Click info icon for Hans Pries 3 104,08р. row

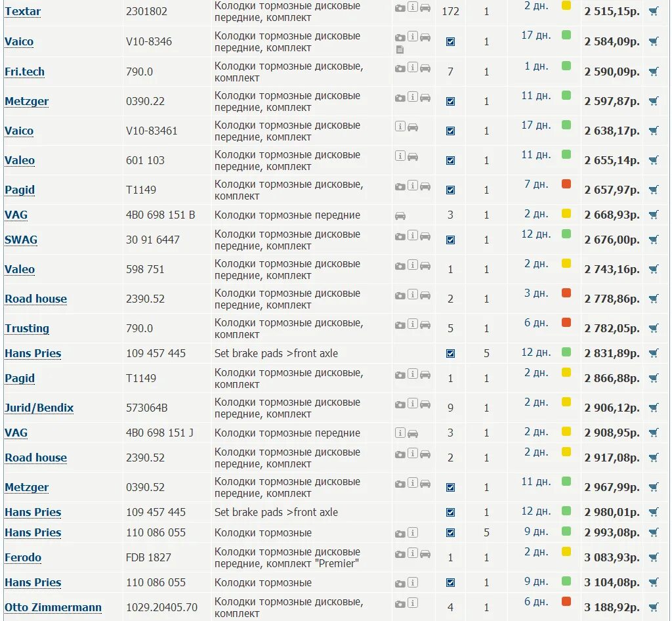point(412,582)
